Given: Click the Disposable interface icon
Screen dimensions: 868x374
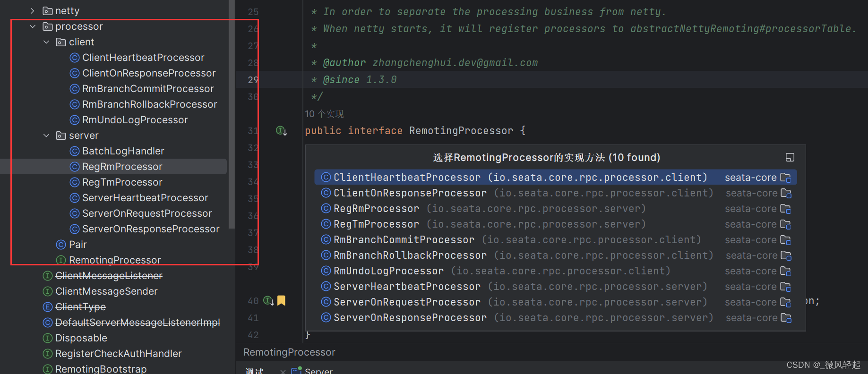Looking at the screenshot, I should click(x=47, y=338).
